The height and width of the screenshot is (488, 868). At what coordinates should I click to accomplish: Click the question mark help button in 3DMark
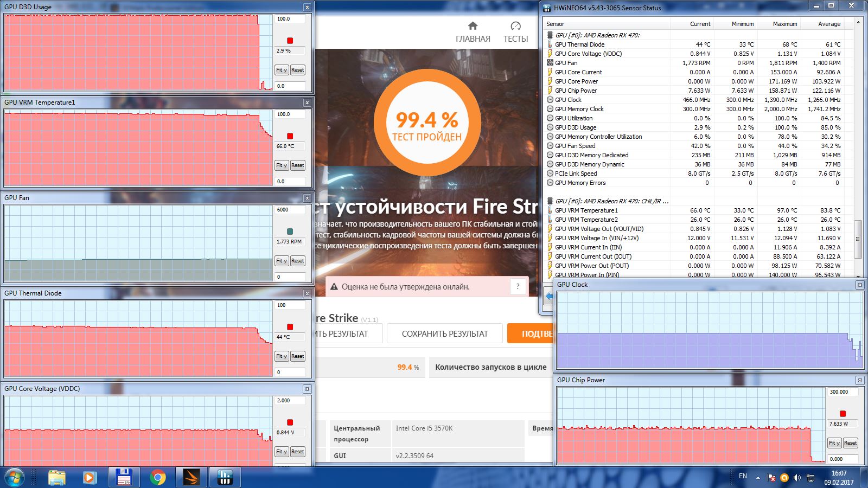(518, 286)
